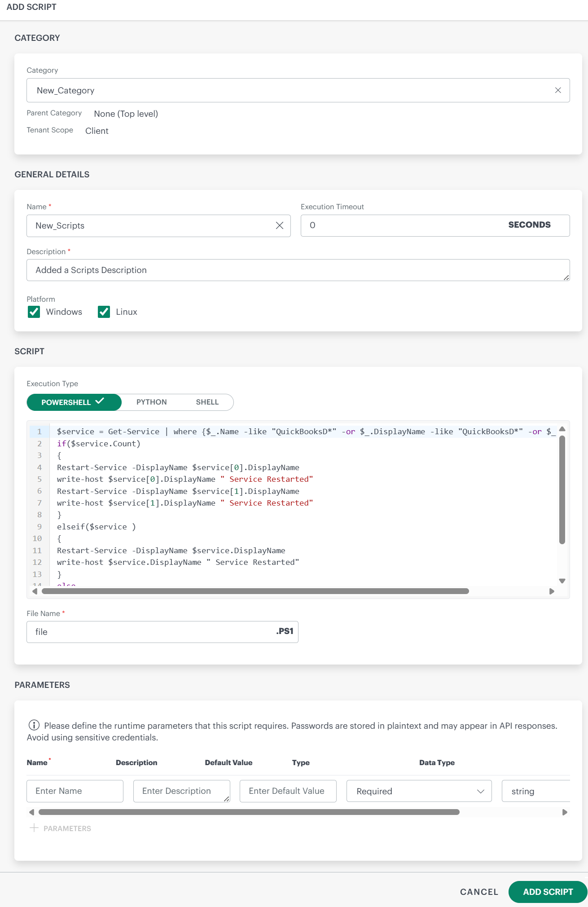Image resolution: width=588 pixels, height=907 pixels.
Task: Click Cancel to discard script
Action: point(479,892)
